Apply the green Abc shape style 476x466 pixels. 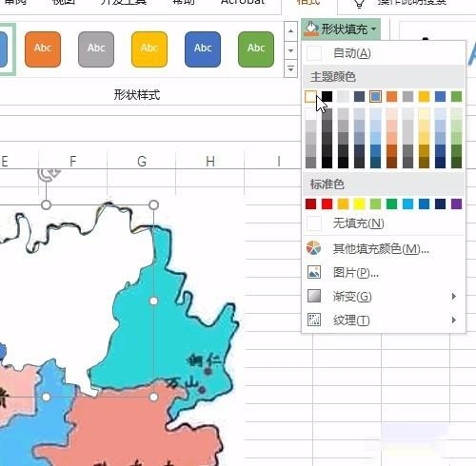click(256, 49)
